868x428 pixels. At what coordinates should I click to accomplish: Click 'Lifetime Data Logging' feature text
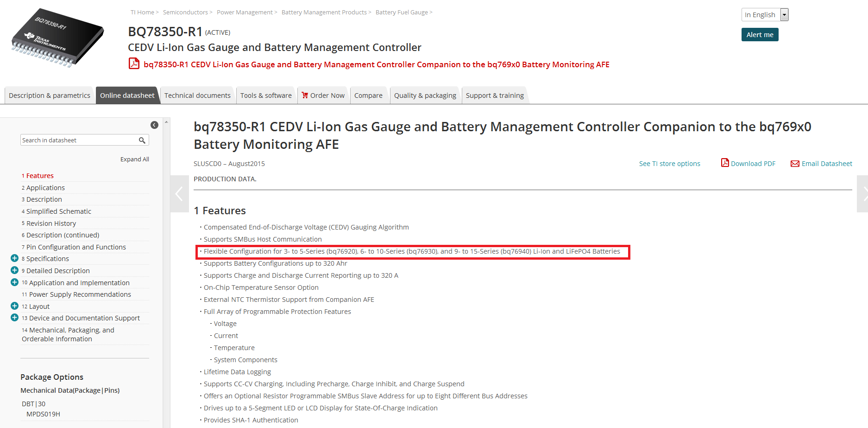click(237, 372)
